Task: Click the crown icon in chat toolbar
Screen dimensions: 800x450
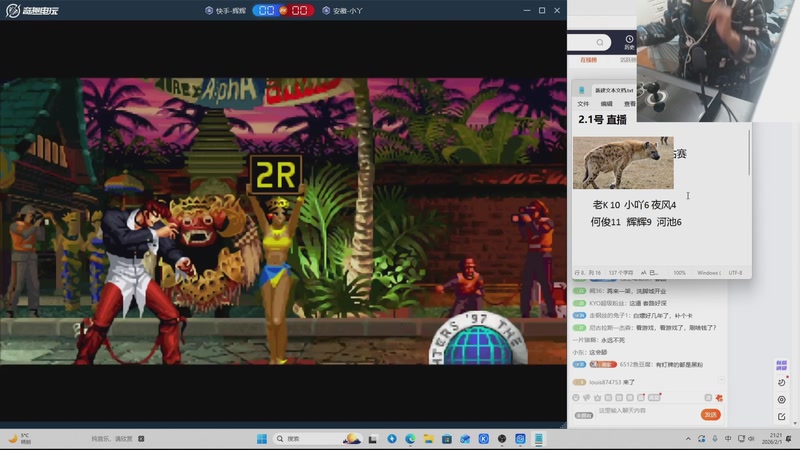Action: (x=597, y=397)
